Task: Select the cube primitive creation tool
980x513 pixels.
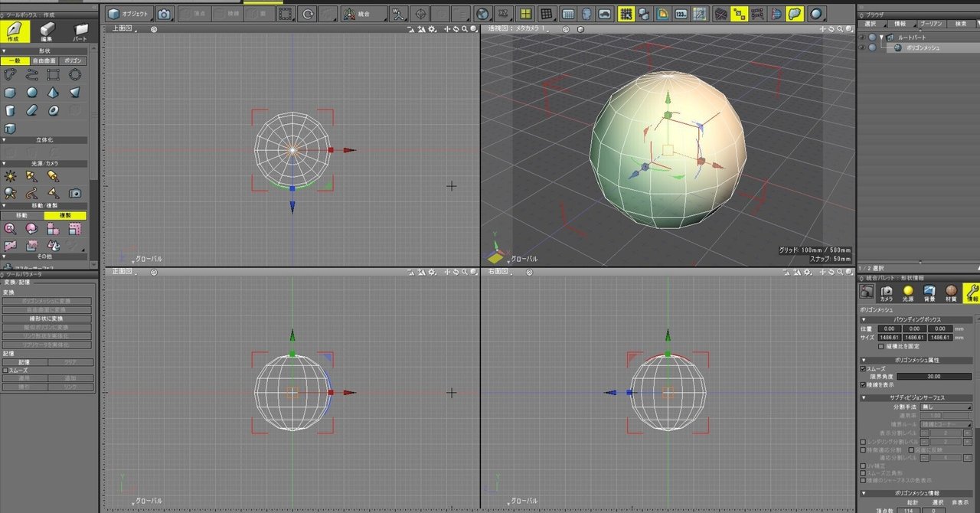Action: point(10,92)
